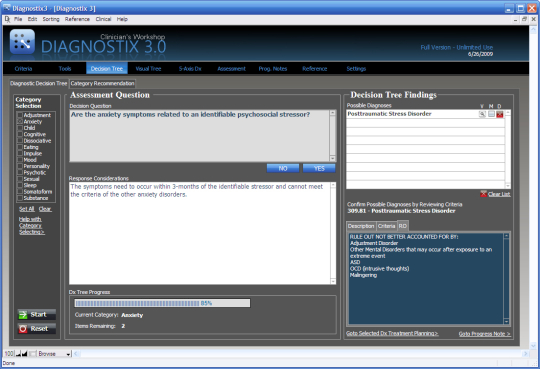540x369 pixels.
Task: Tick the Eating category checkbox
Action: pos(20,147)
